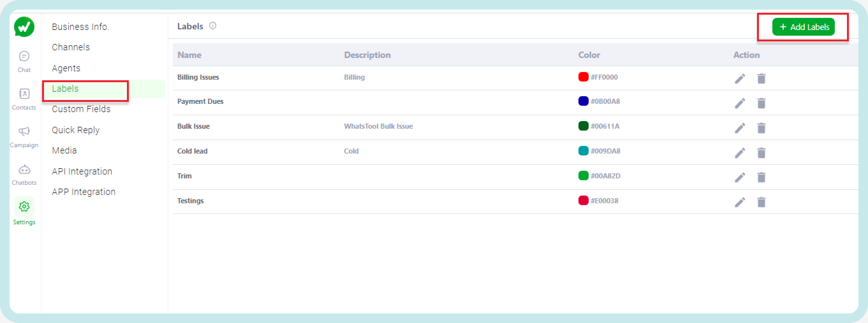
Task: Click the green #00A82D color swatch
Action: [x=583, y=176]
